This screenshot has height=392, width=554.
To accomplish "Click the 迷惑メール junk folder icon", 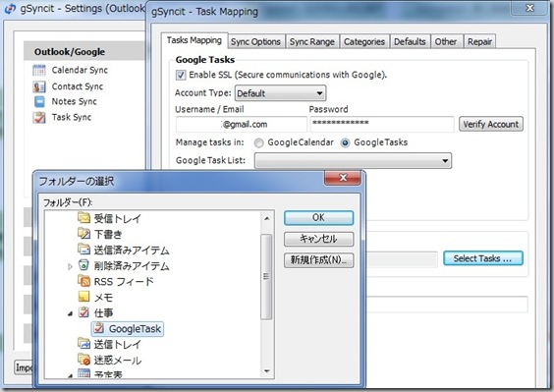I will pos(84,360).
